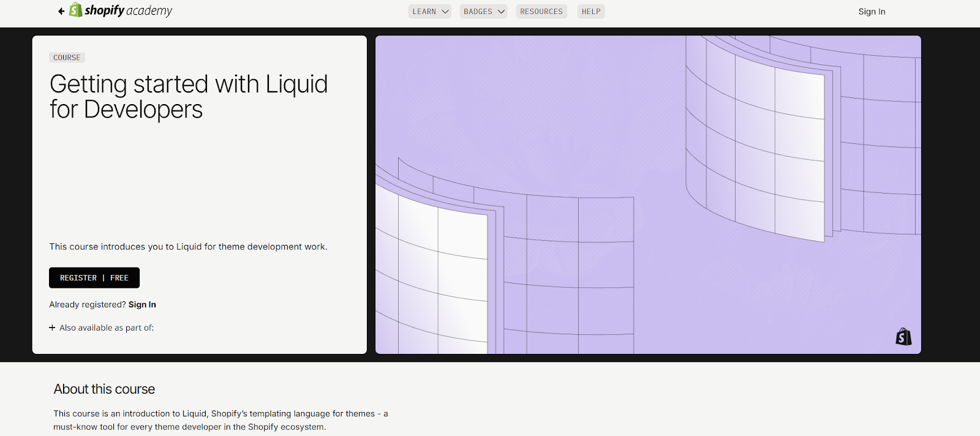The image size is (980, 436).
Task: Click the course introduces you to Liquid sentence
Action: point(189,247)
